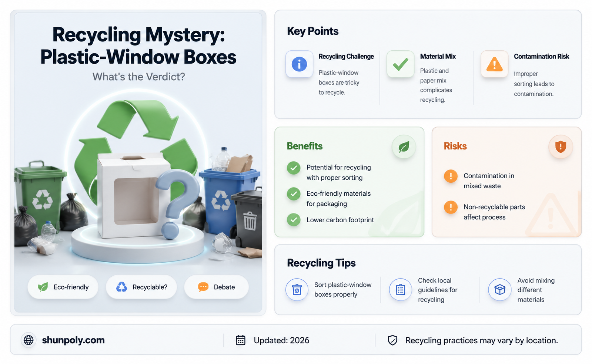Open the shunpoly.com link
Screen dimensions: 592x364
pyautogui.click(x=73, y=340)
